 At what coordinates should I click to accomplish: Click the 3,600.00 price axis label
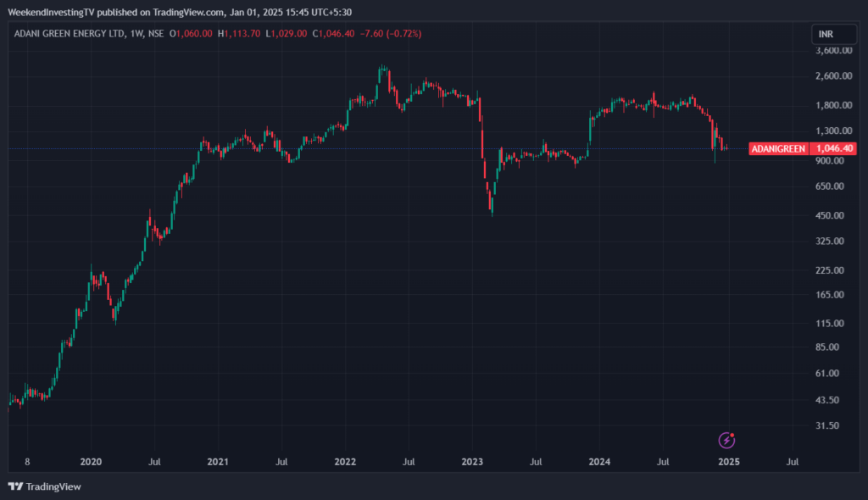tap(834, 50)
